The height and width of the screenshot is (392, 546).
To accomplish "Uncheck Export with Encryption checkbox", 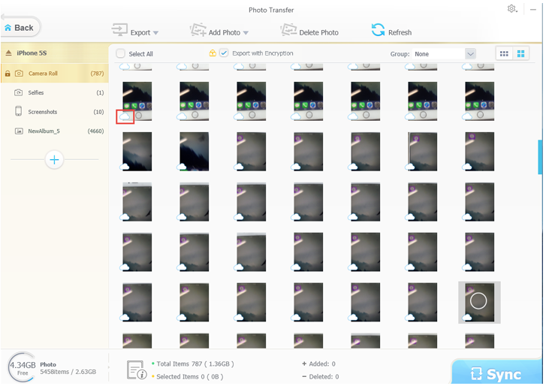I will click(224, 53).
